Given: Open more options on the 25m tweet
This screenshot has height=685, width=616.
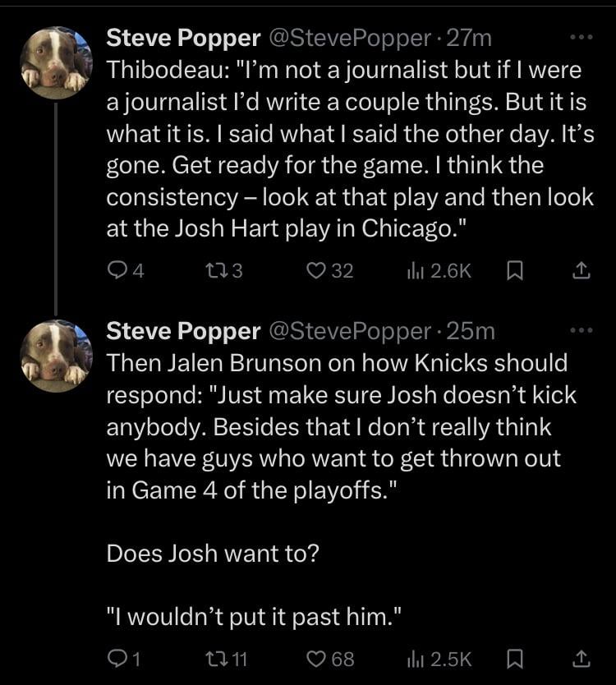Looking at the screenshot, I should point(580,331).
